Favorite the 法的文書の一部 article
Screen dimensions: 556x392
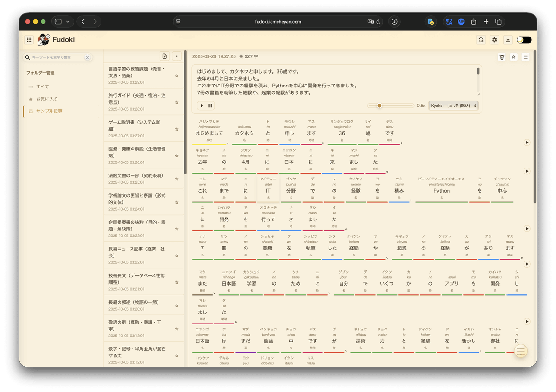coord(177,179)
